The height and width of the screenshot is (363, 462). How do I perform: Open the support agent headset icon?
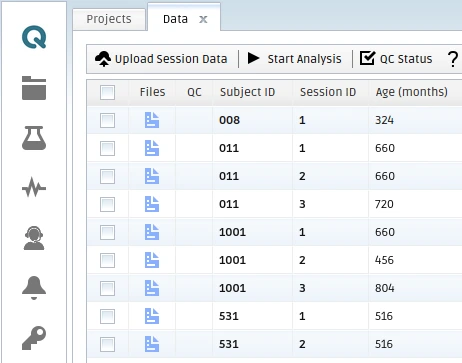pyautogui.click(x=34, y=238)
